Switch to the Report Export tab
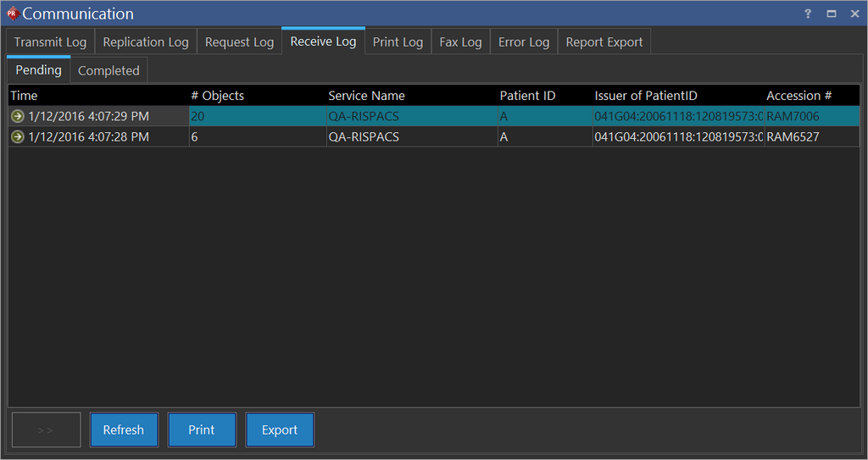 tap(604, 42)
